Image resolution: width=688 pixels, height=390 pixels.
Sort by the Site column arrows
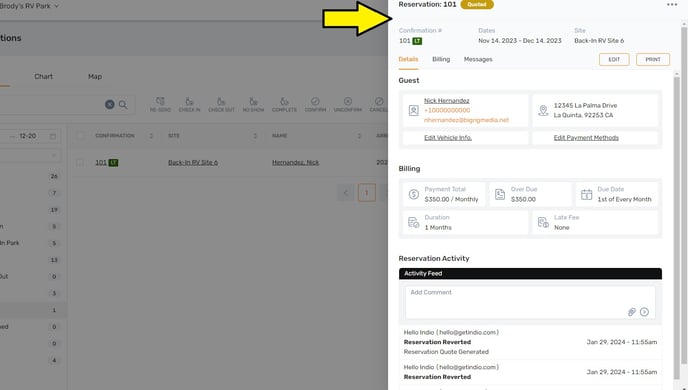(x=255, y=136)
